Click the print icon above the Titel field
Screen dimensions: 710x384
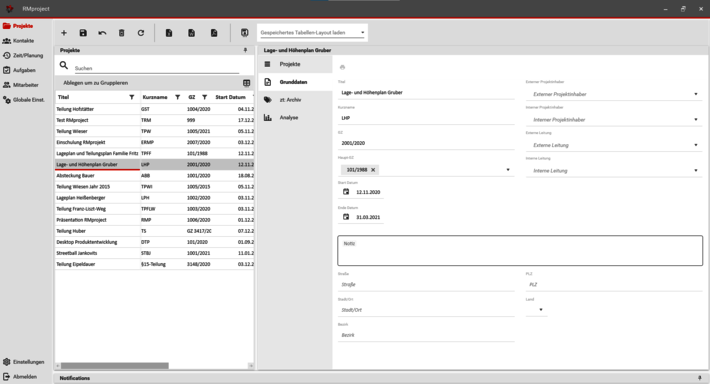tap(342, 67)
